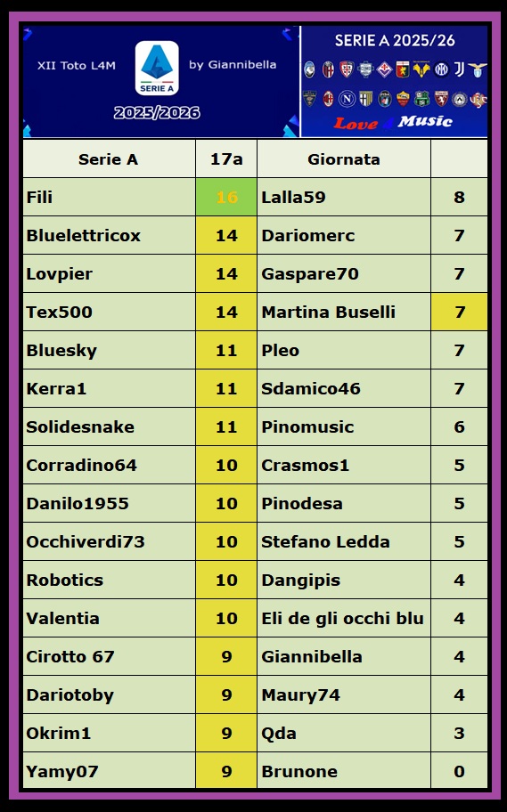Select the '17a' column header

[226, 159]
